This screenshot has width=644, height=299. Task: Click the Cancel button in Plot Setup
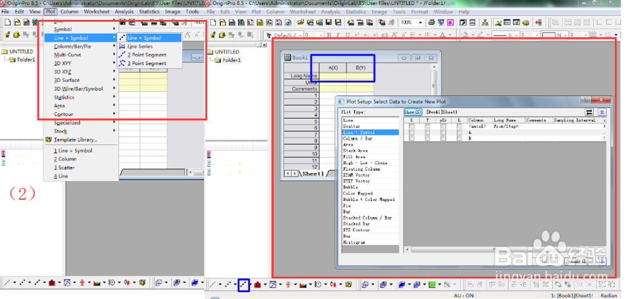pyautogui.click(x=579, y=260)
